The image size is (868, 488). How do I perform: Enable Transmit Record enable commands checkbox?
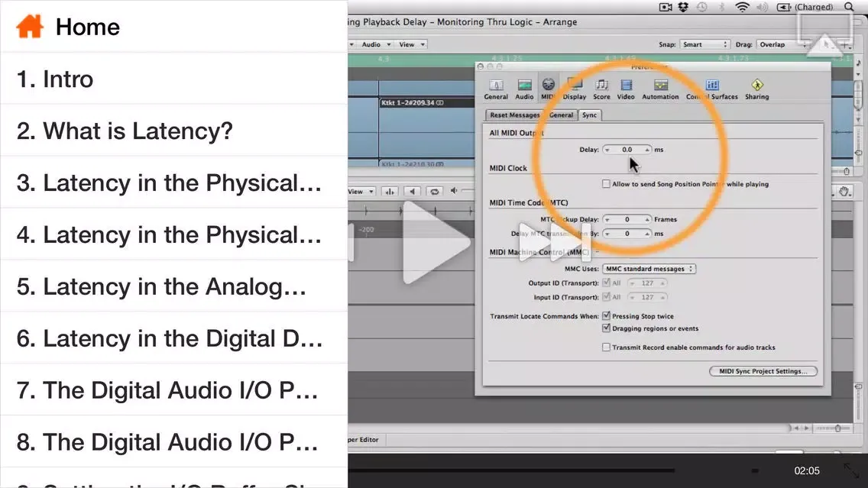606,347
